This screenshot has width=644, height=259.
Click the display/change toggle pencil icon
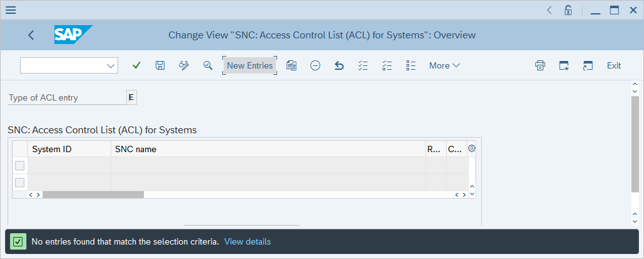[184, 65]
